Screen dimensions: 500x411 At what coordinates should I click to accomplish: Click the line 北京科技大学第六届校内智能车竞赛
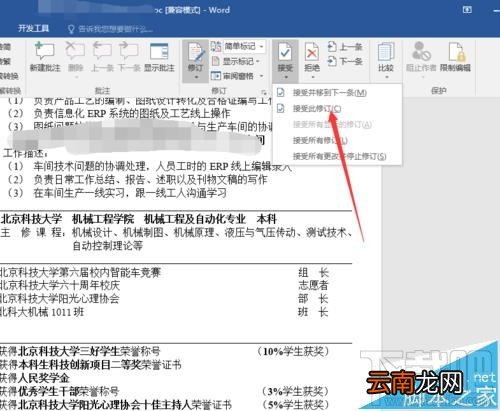point(80,272)
